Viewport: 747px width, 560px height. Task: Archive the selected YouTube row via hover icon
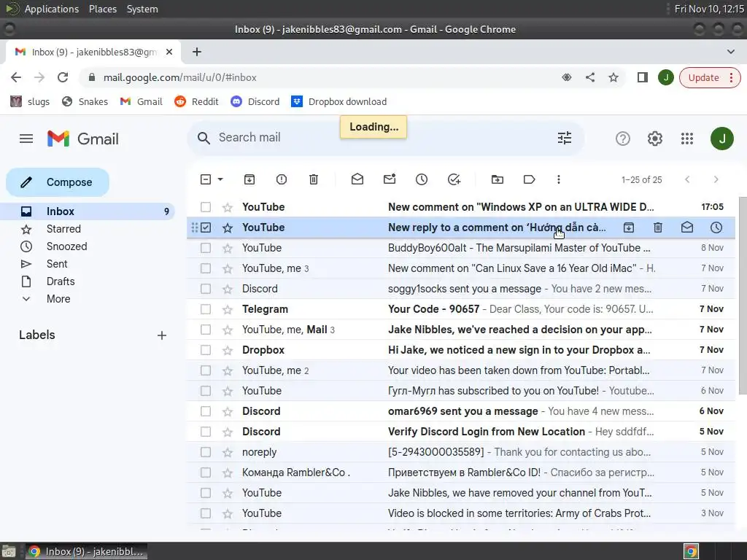click(629, 227)
